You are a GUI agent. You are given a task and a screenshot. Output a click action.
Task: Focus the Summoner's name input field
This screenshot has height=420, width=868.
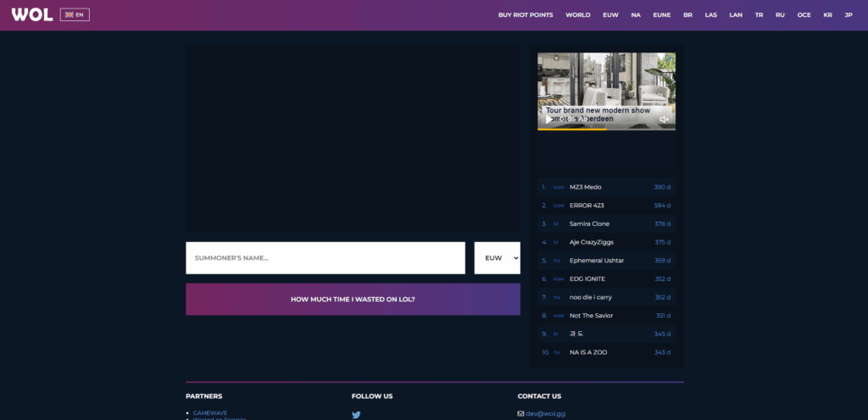[x=325, y=257]
